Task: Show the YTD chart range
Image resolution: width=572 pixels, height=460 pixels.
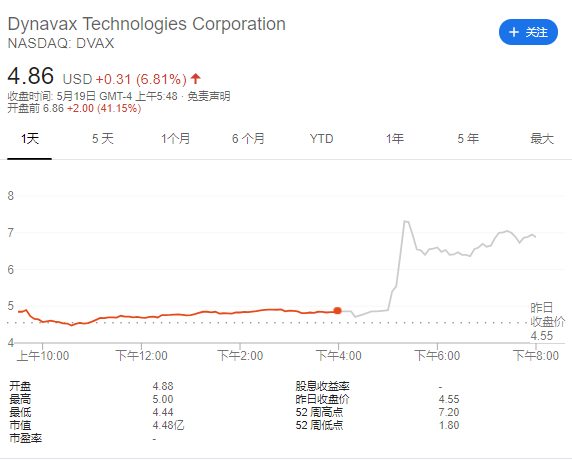Action: 321,139
